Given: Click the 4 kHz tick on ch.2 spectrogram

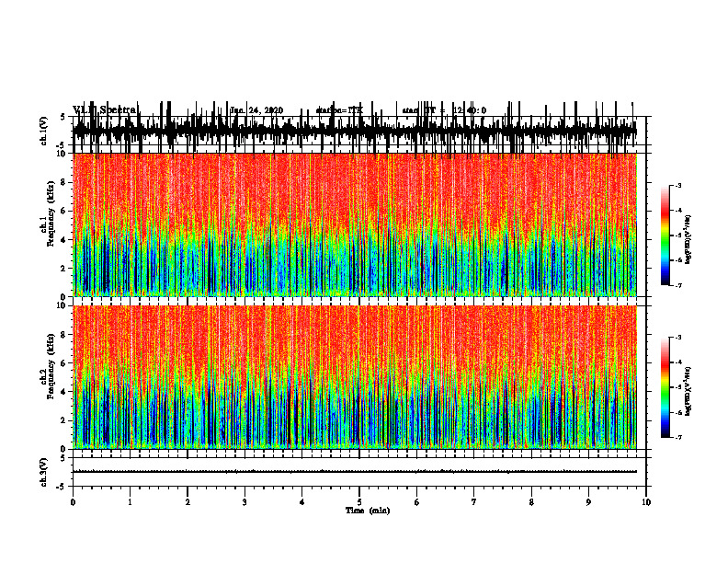Looking at the screenshot, I should 64,392.
